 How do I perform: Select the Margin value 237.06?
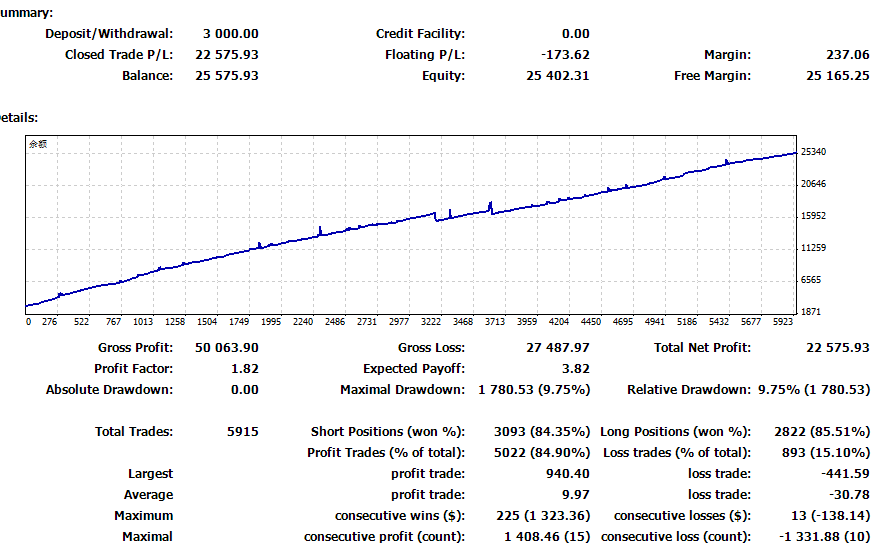coord(848,55)
